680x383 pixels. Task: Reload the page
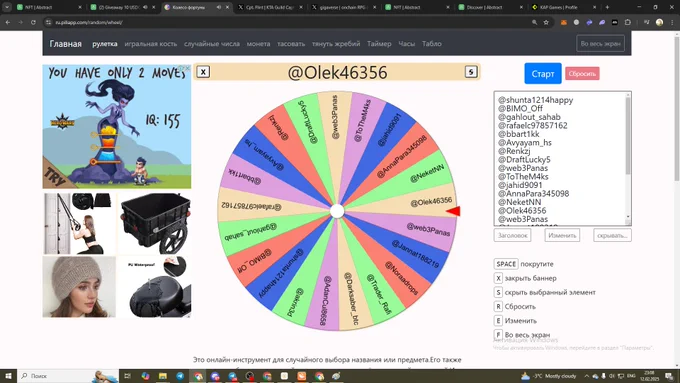pos(33,22)
